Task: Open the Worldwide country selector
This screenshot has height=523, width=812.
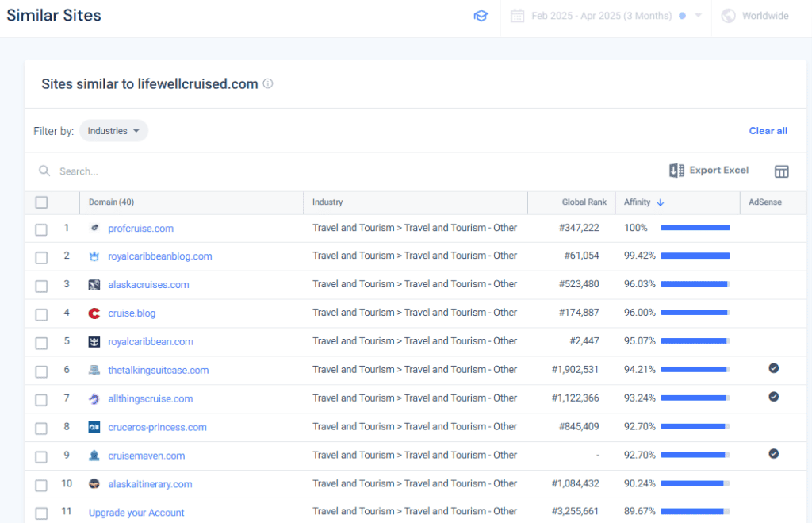Action: click(756, 16)
